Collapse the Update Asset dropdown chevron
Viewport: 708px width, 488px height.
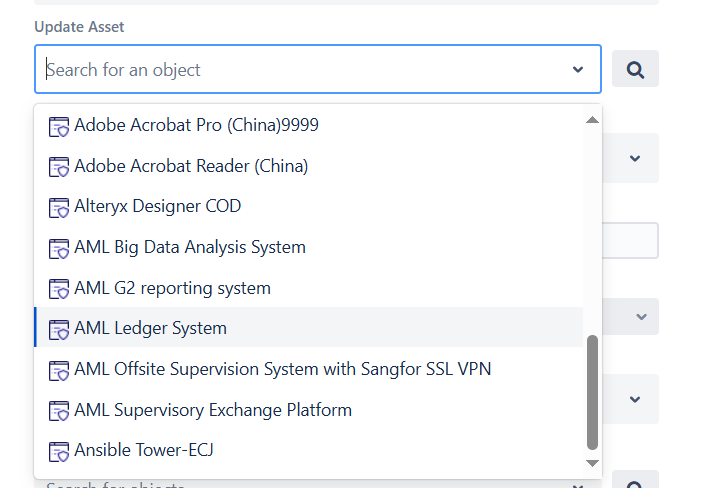pyautogui.click(x=578, y=70)
